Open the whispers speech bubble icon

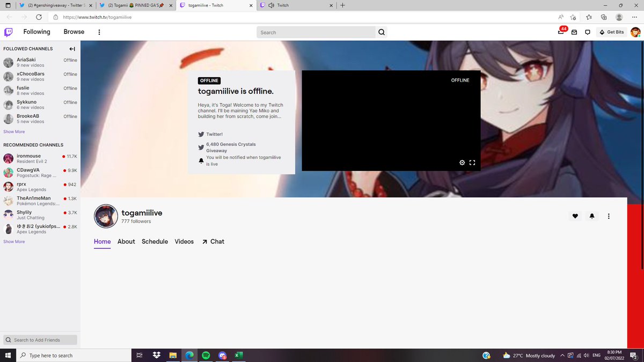(x=588, y=32)
